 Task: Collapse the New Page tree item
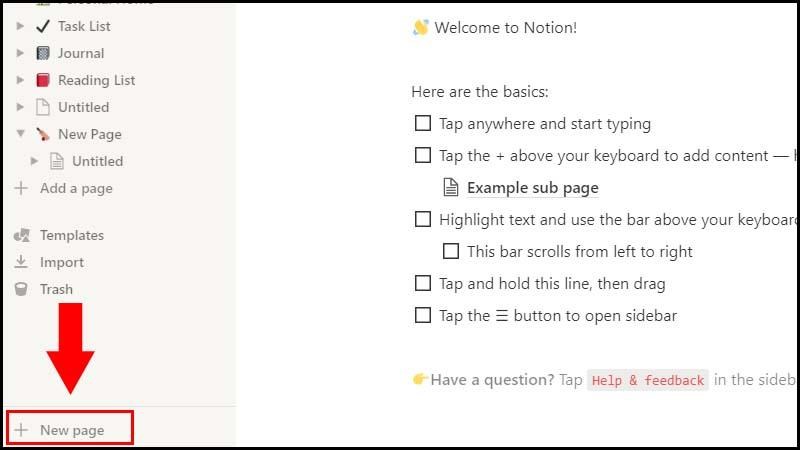click(20, 134)
